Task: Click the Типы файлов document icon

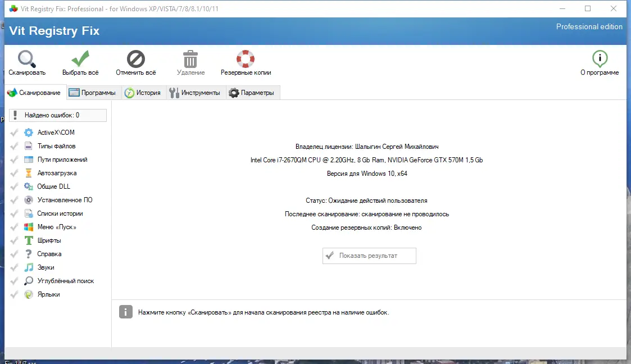Action: tap(29, 146)
